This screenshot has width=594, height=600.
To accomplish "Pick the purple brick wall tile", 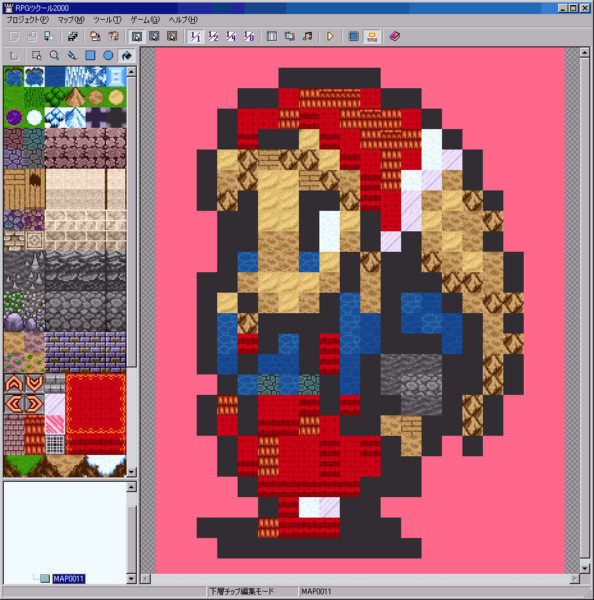I will pyautogui.click(x=85, y=352).
